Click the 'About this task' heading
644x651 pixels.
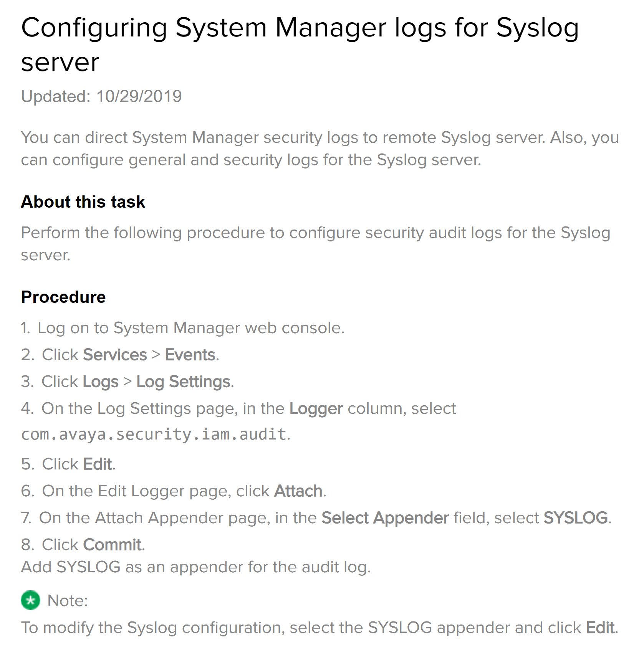[83, 202]
